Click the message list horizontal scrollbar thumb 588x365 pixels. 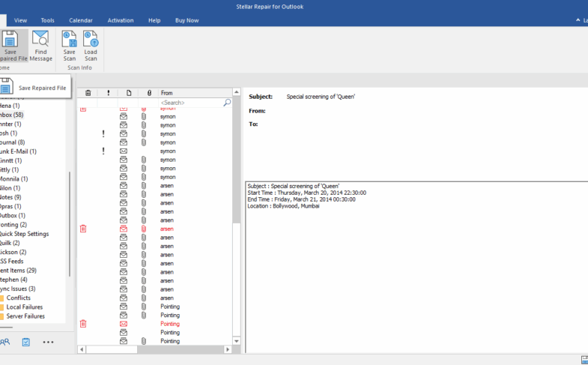112,349
